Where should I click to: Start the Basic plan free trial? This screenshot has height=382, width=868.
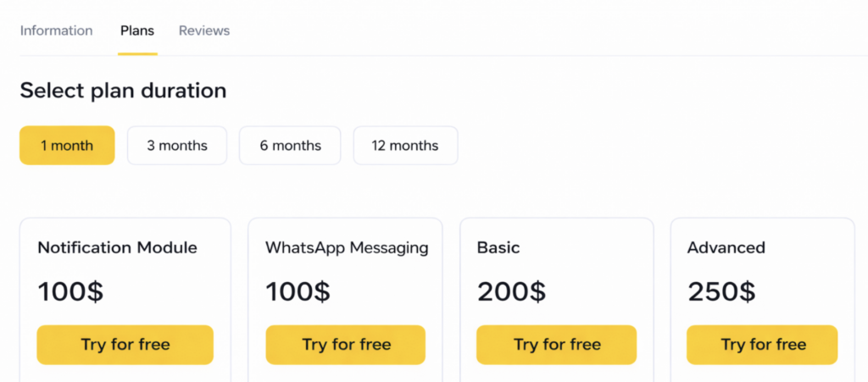pyautogui.click(x=557, y=345)
